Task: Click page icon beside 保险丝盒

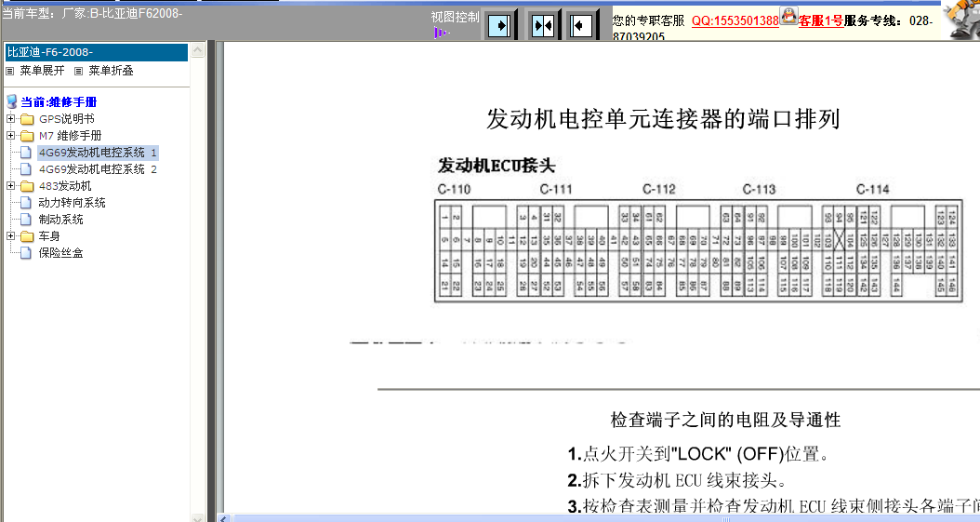Action: [x=26, y=253]
